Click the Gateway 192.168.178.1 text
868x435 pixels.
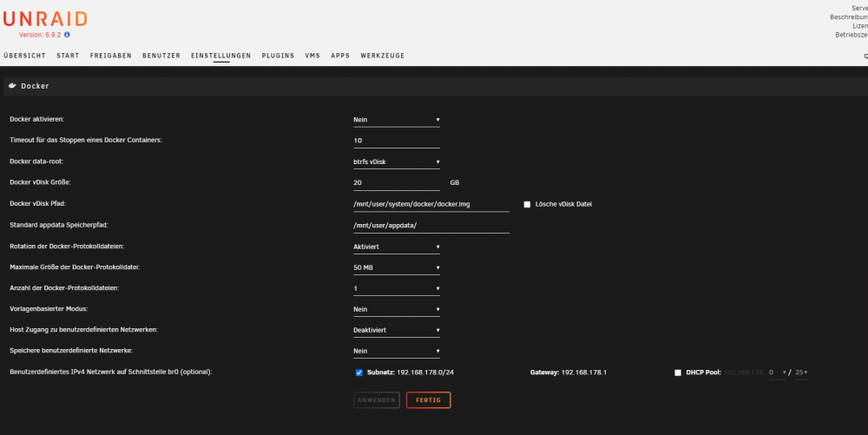click(x=569, y=372)
